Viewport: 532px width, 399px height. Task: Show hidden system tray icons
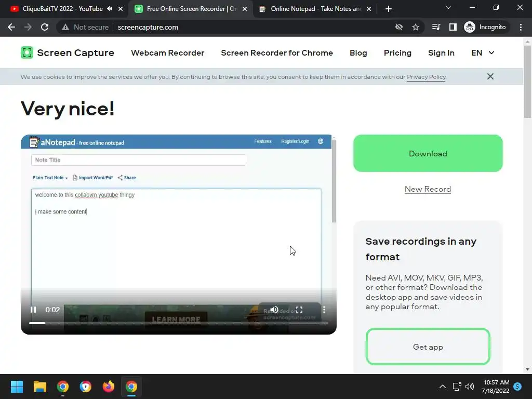click(x=443, y=387)
